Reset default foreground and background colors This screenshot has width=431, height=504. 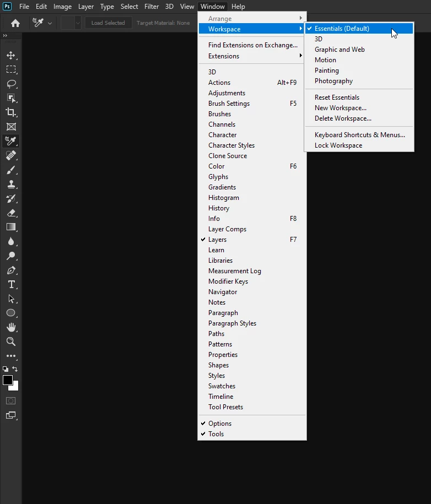(6, 369)
